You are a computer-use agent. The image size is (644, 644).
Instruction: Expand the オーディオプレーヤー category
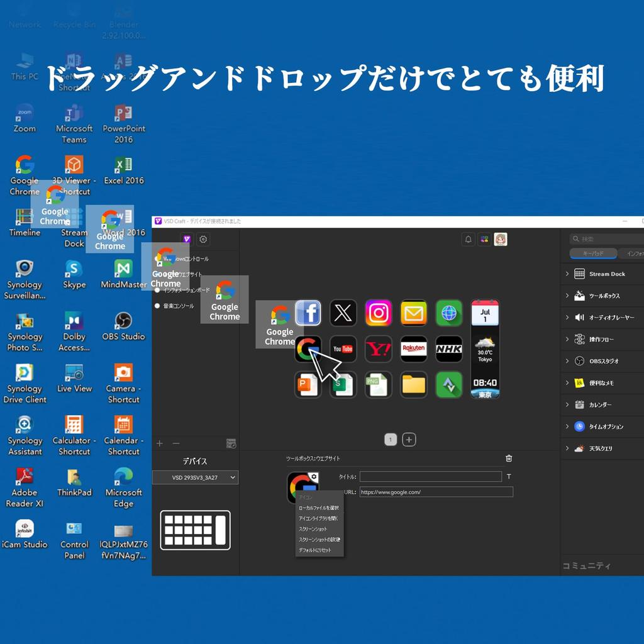(567, 318)
